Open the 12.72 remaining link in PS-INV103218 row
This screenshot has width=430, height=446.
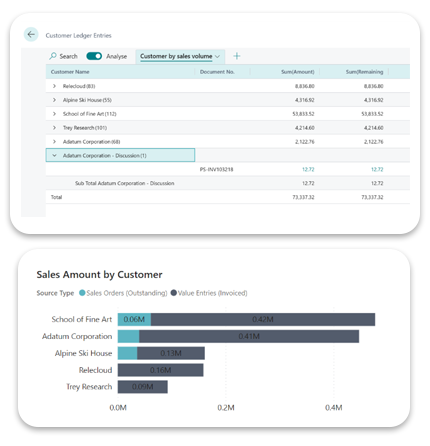377,169
